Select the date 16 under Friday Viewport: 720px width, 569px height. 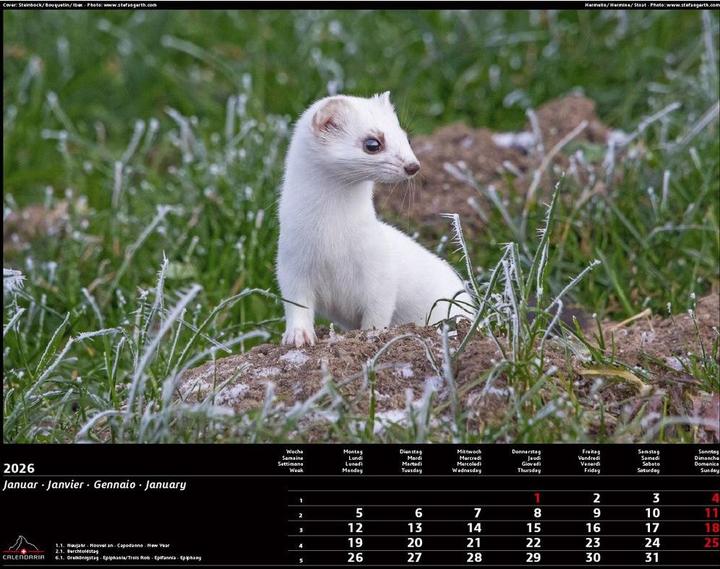point(593,528)
